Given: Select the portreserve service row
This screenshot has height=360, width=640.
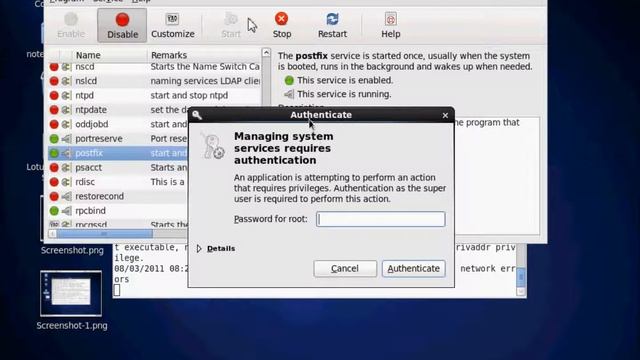Looking at the screenshot, I should tap(118, 139).
